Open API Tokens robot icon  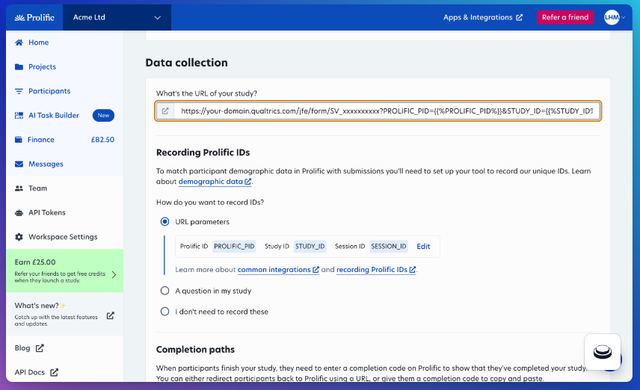coord(19,213)
